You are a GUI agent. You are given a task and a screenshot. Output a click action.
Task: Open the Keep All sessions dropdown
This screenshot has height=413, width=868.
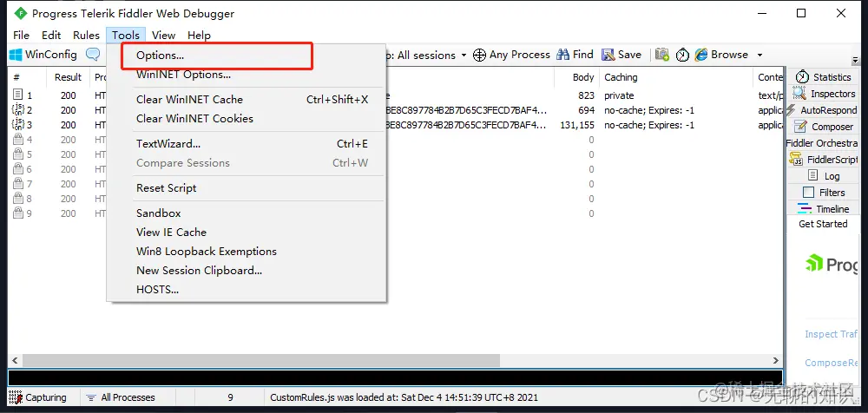pos(463,56)
